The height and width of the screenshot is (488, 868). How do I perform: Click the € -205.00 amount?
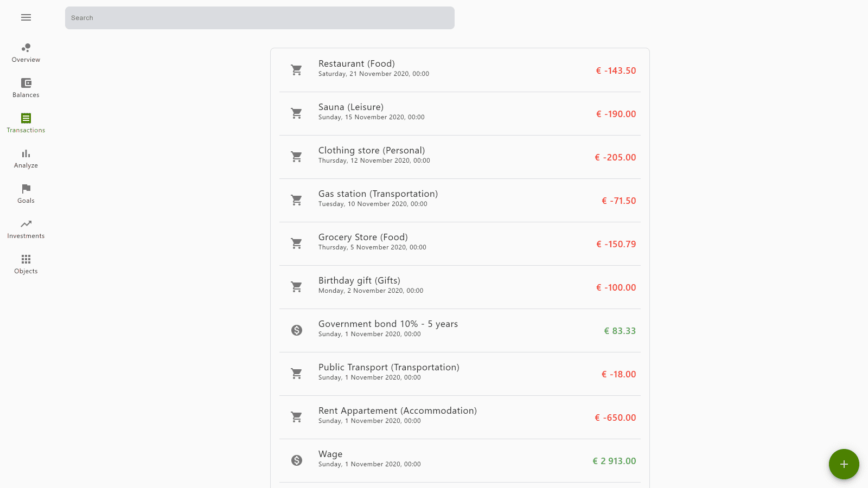[x=615, y=157]
